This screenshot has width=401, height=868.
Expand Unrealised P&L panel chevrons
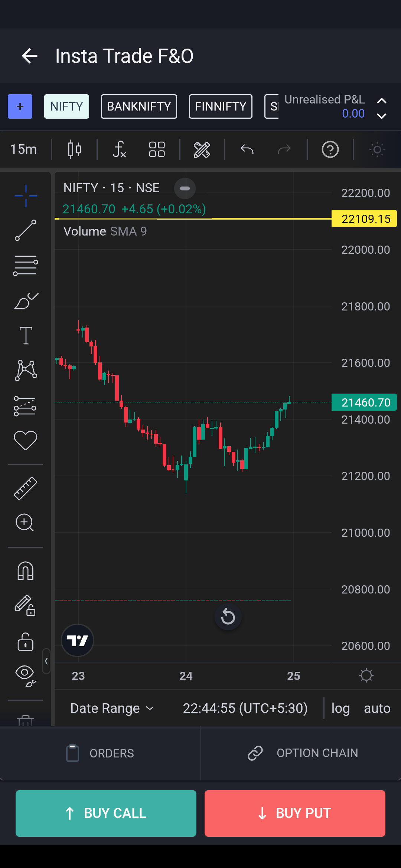pos(381,108)
